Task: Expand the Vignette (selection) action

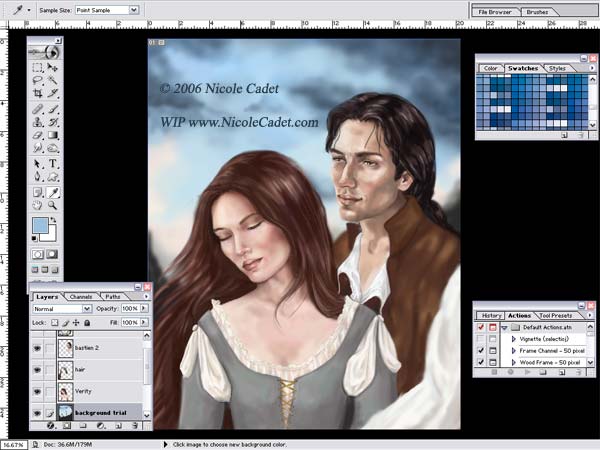Action: [x=514, y=339]
